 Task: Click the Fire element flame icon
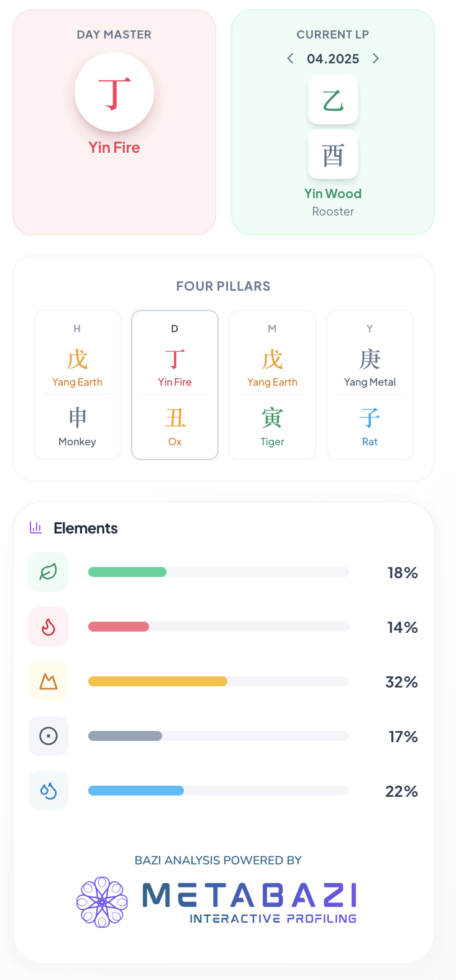pos(48,627)
